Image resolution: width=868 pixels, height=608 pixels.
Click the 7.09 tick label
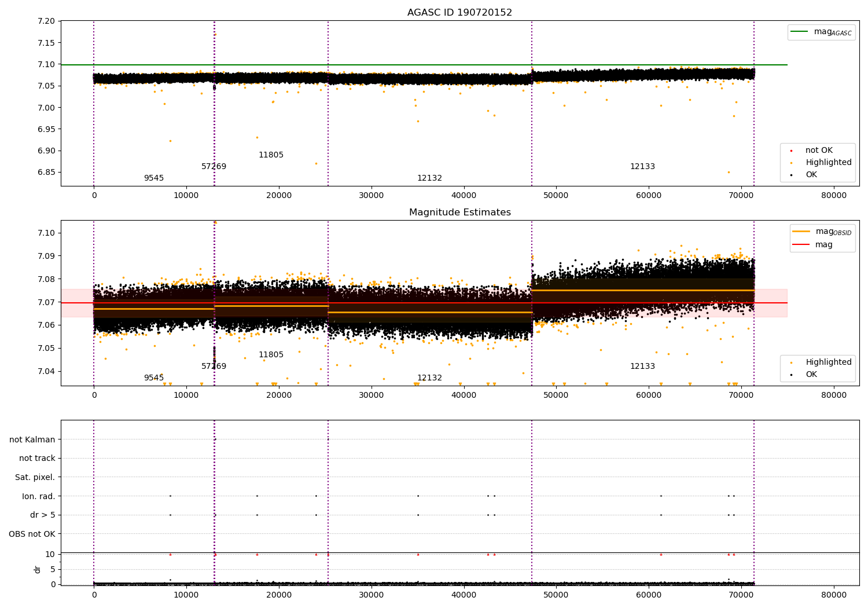tap(46, 256)
